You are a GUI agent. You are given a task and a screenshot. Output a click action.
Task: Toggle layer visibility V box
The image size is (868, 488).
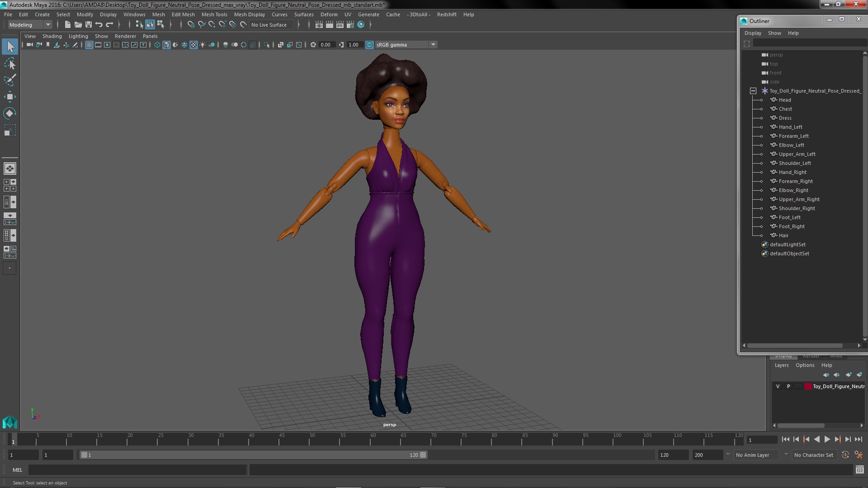[x=778, y=386]
